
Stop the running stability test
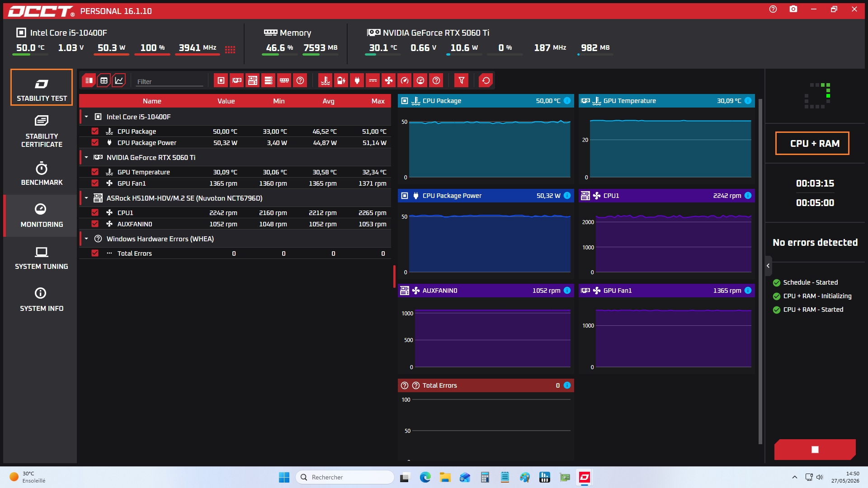815,450
